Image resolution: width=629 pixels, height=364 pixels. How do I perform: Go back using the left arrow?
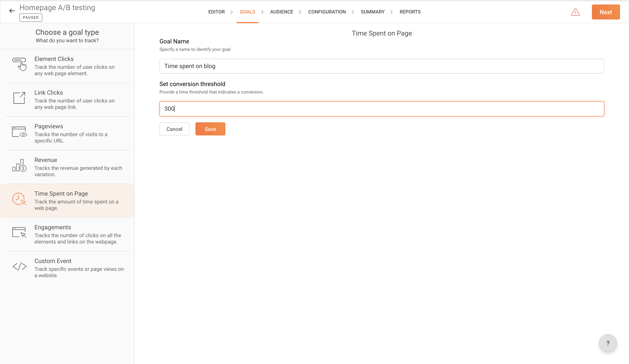[x=12, y=11]
